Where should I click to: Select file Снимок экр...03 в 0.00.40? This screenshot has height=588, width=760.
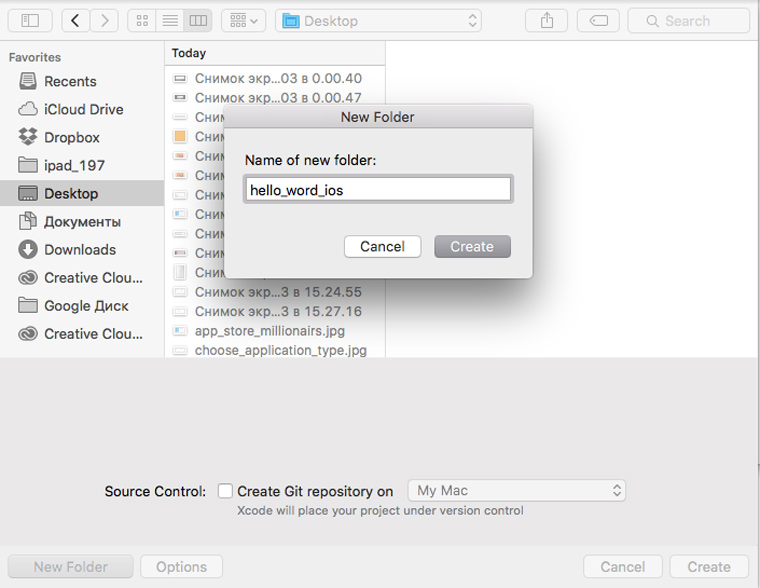[x=275, y=79]
